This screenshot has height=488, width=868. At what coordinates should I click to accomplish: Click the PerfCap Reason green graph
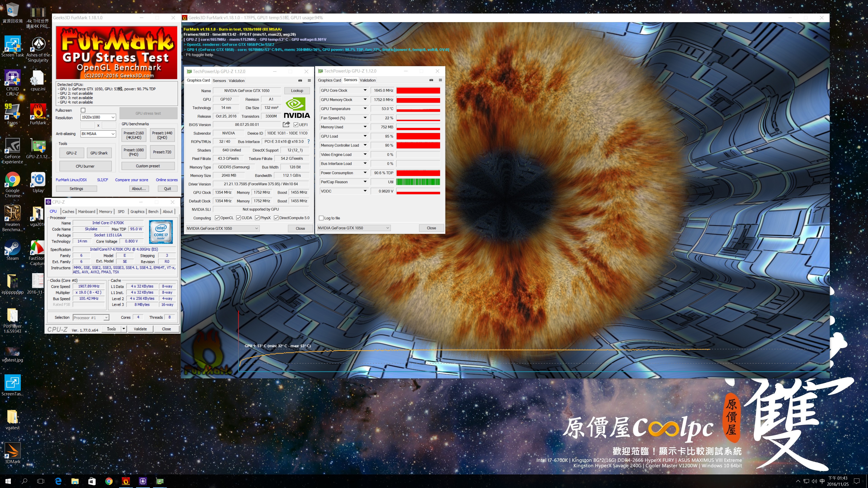pyautogui.click(x=418, y=182)
